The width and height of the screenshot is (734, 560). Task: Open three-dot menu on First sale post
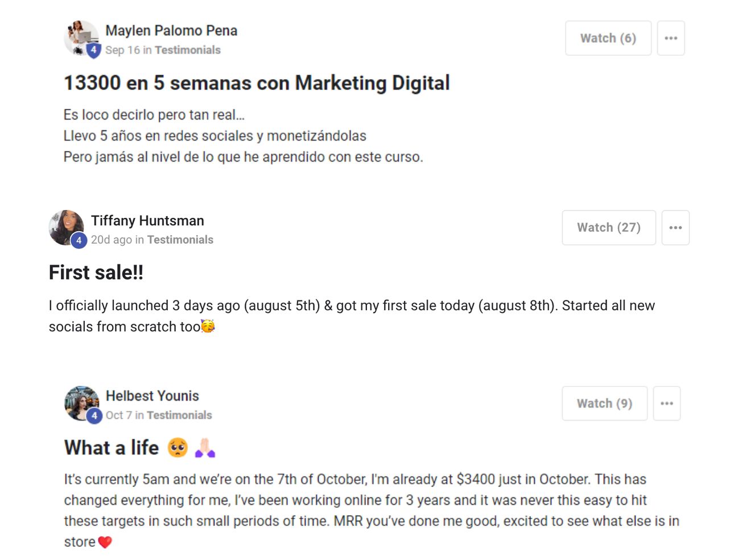675,228
